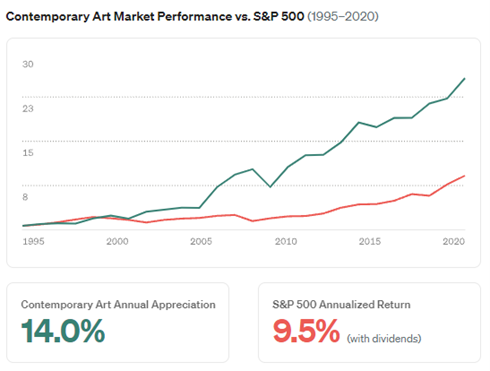Click the green line's dip near 2009

(x=270, y=187)
